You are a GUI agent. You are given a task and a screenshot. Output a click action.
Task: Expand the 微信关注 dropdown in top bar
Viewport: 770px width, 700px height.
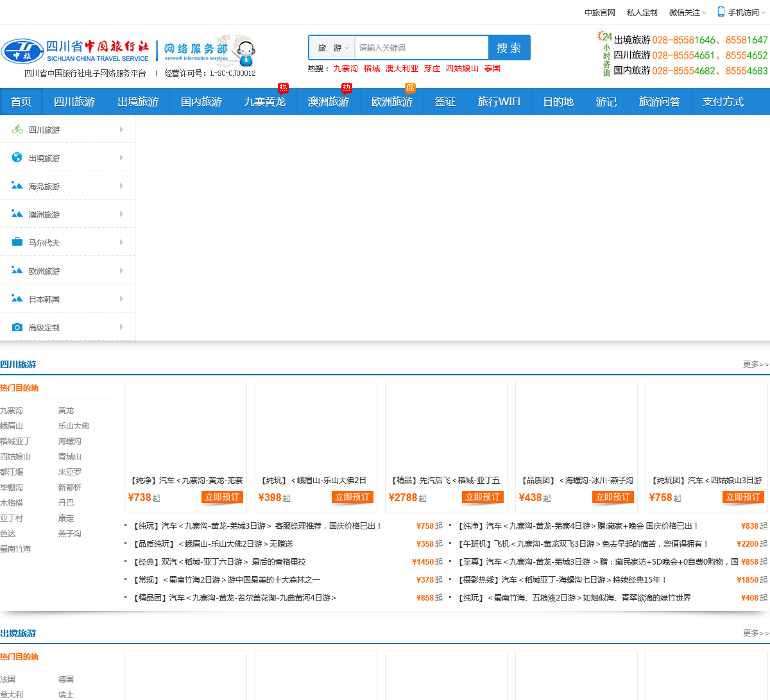(687, 13)
